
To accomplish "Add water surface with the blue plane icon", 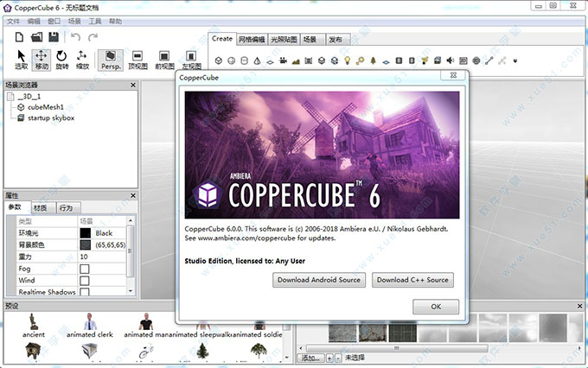I will [x=386, y=61].
